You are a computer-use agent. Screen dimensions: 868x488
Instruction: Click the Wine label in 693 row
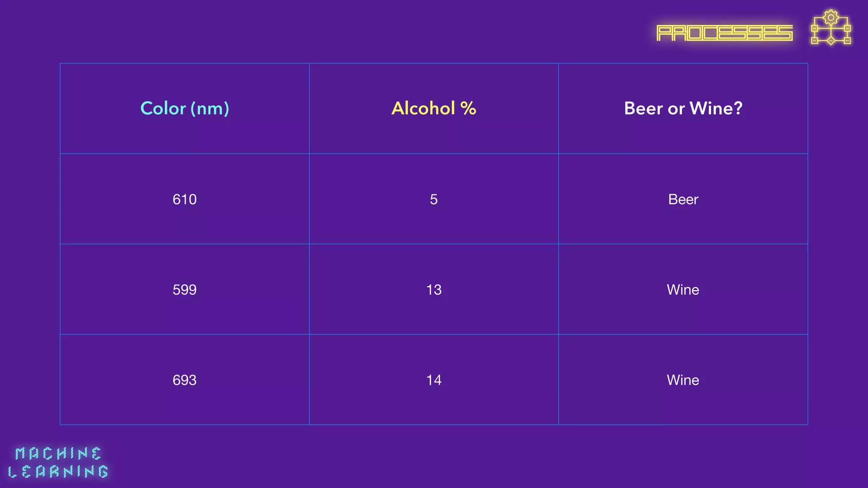coord(683,380)
